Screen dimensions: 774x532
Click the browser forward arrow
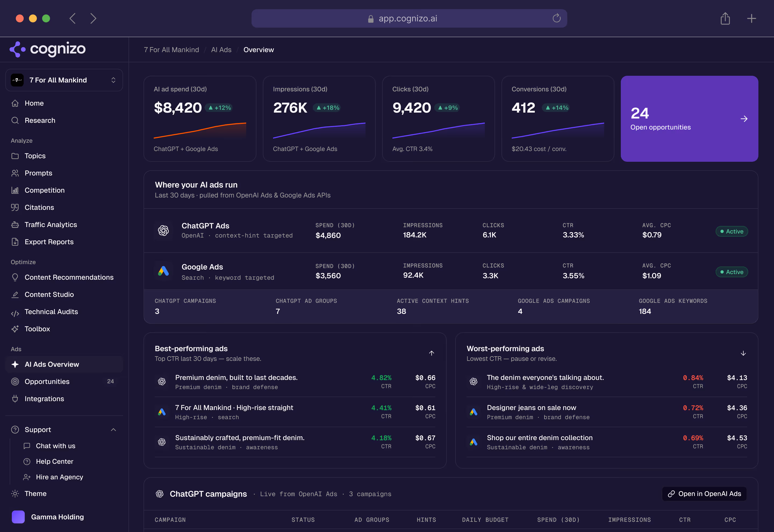[x=93, y=18]
